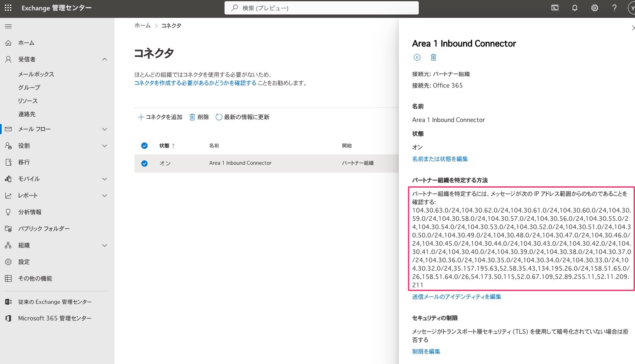Open the Microsoft 365 app launcher waffle icon

coord(8,8)
